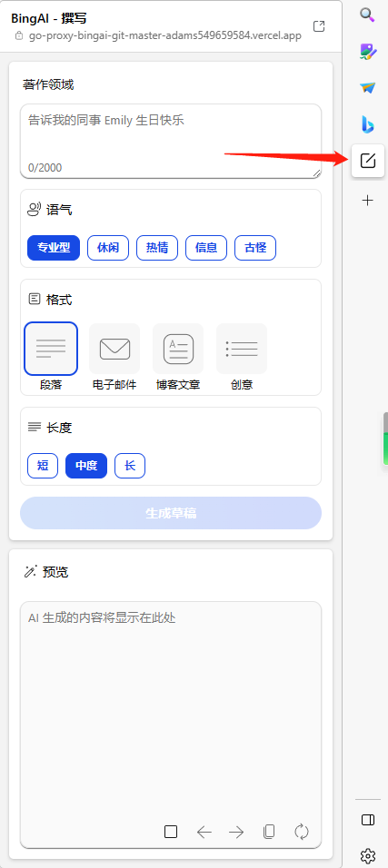388x868 pixels.
Task: Click the stop square icon in preview
Action: pos(171,832)
